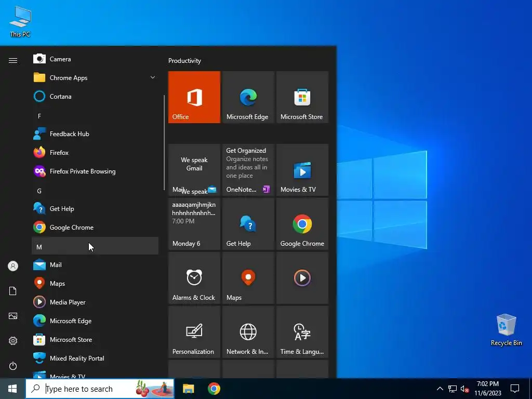Launch Firefox from the app list
This screenshot has width=532, height=399.
point(95,152)
